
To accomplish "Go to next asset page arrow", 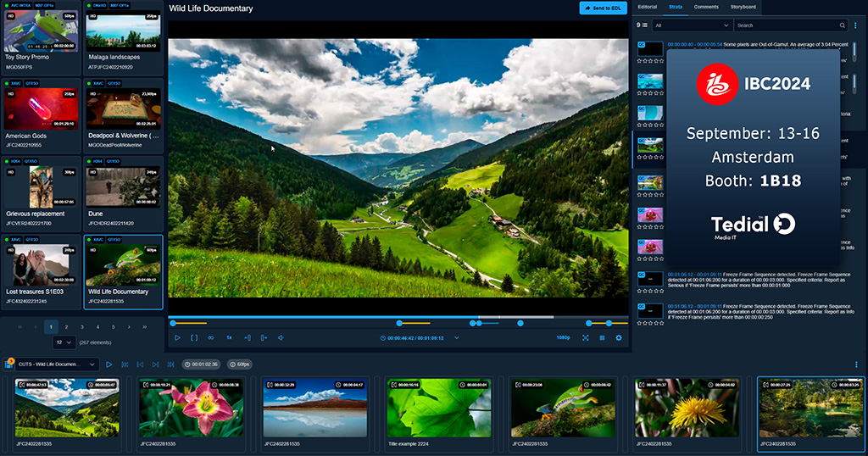I will [129, 327].
